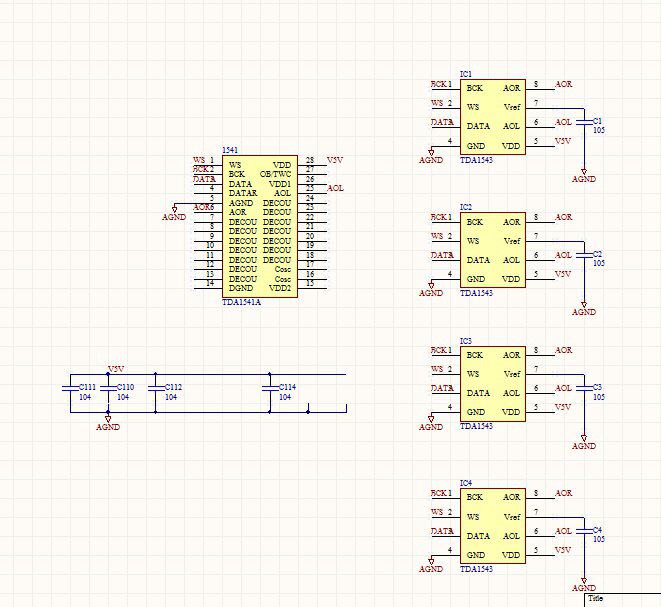Click the AGND port at IC1 GND pin

click(431, 157)
